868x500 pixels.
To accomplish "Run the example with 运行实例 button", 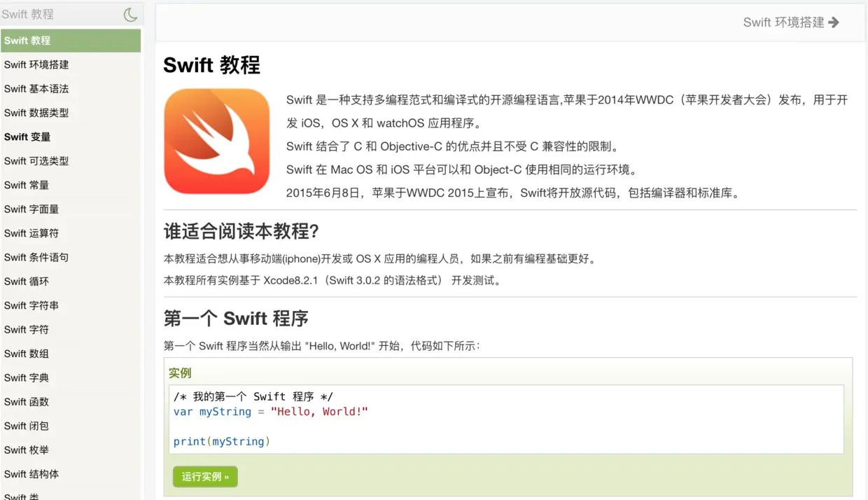I will [205, 477].
